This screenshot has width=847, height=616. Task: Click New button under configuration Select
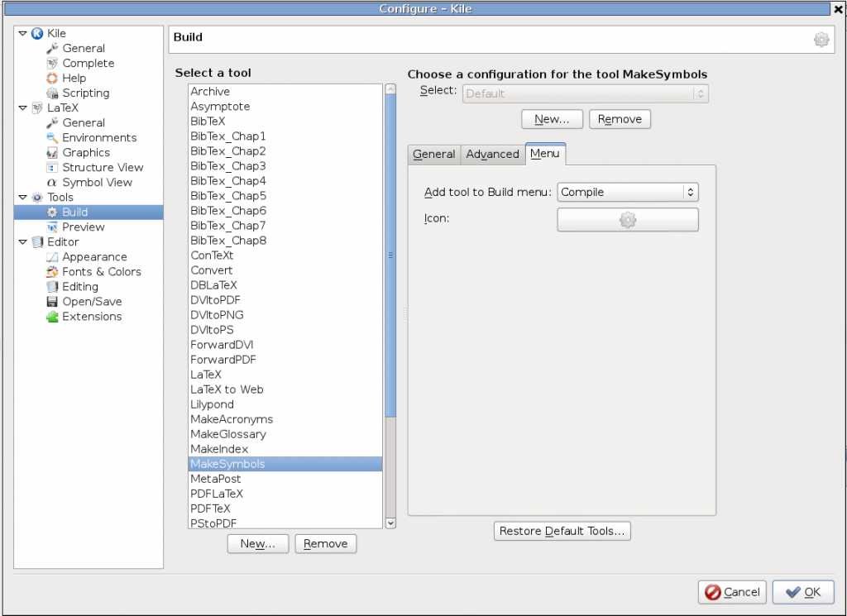[552, 119]
